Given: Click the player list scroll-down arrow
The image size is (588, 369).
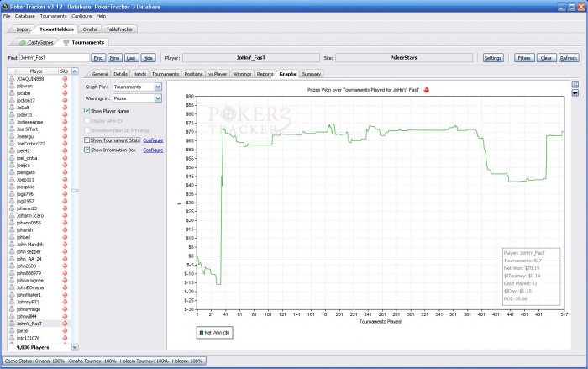Looking at the screenshot, I should [75, 346].
